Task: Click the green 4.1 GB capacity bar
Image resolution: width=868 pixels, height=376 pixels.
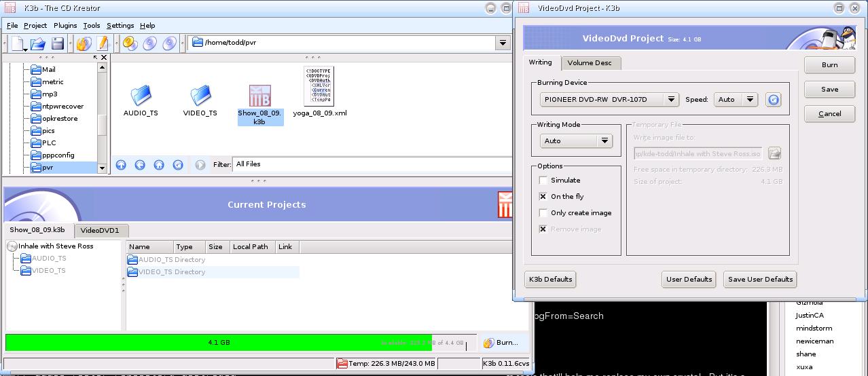Action: pos(219,343)
